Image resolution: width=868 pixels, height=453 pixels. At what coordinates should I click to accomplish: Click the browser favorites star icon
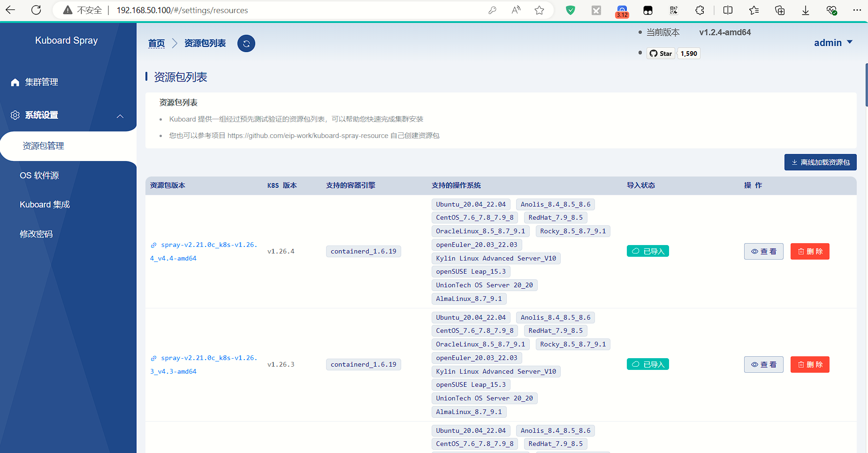click(x=539, y=10)
